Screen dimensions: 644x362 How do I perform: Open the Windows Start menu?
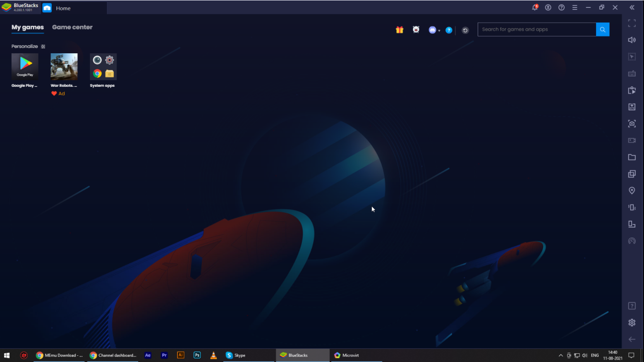(x=7, y=355)
